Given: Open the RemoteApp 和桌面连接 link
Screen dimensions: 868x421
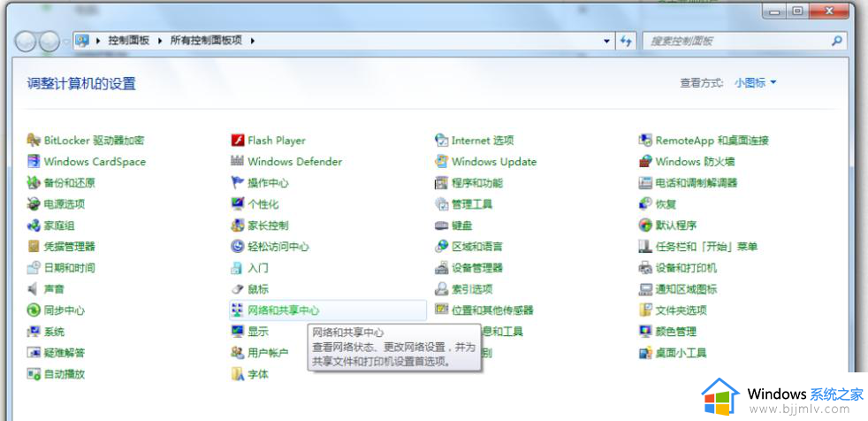Looking at the screenshot, I should tap(712, 141).
